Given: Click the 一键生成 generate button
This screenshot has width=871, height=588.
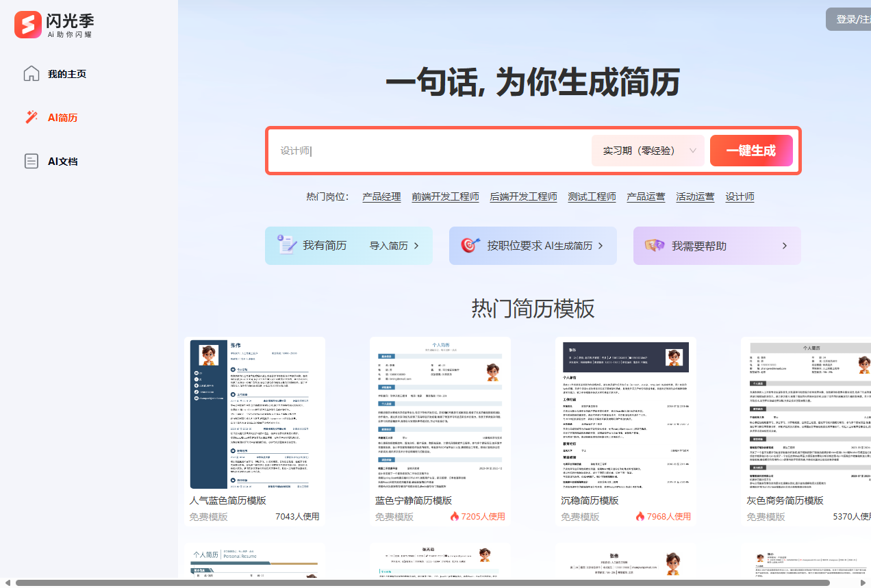Looking at the screenshot, I should [x=751, y=150].
